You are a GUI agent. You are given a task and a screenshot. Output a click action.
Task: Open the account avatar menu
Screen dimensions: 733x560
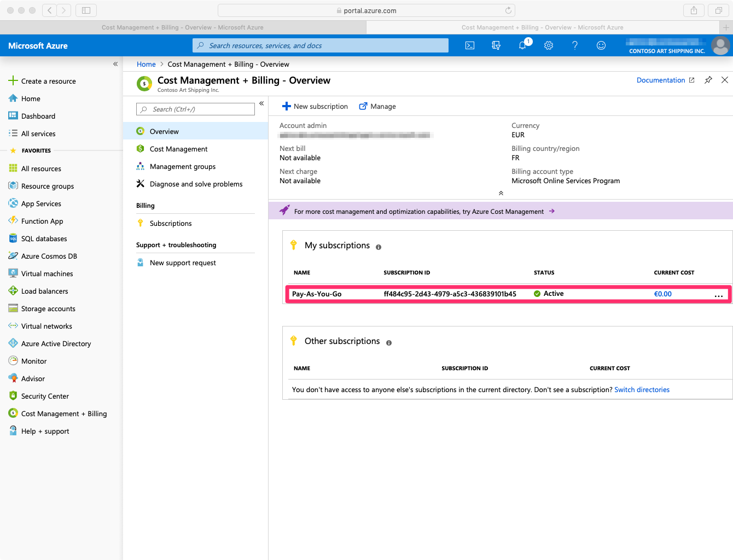(720, 45)
